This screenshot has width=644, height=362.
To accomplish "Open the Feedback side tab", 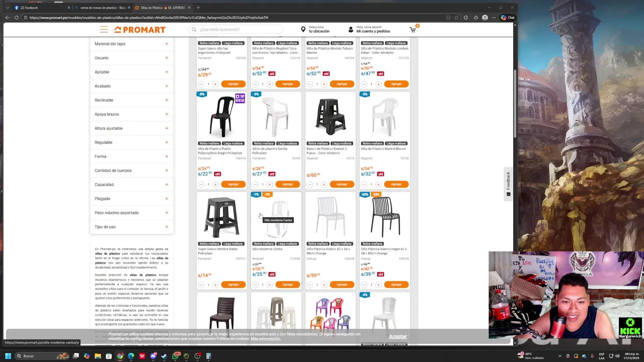I will (508, 184).
